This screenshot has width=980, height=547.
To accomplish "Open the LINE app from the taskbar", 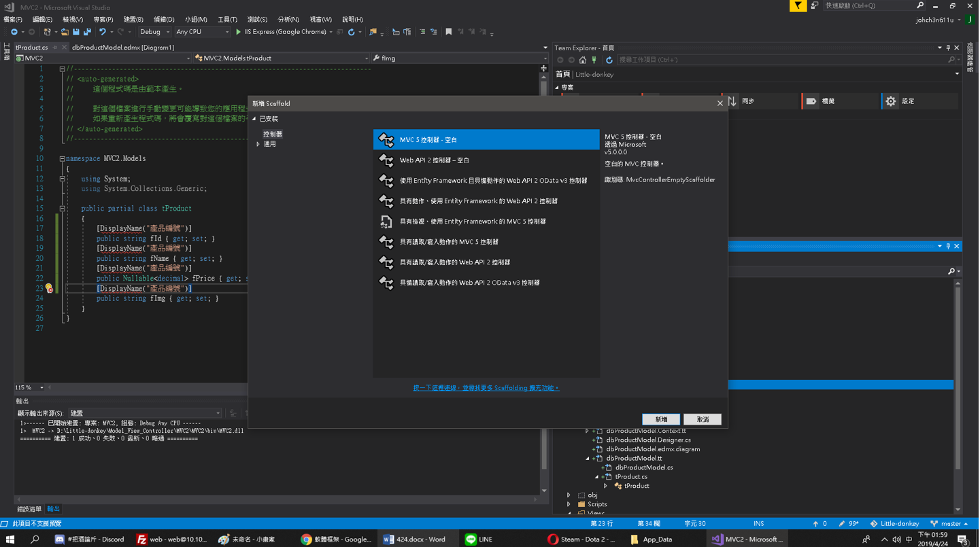I will tap(479, 540).
